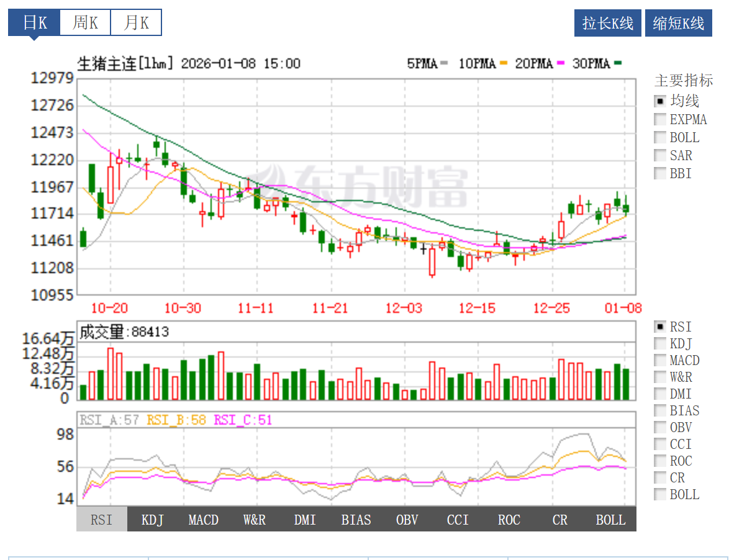Click the last volume bar on 01-08
The image size is (729, 560).
click(x=626, y=384)
